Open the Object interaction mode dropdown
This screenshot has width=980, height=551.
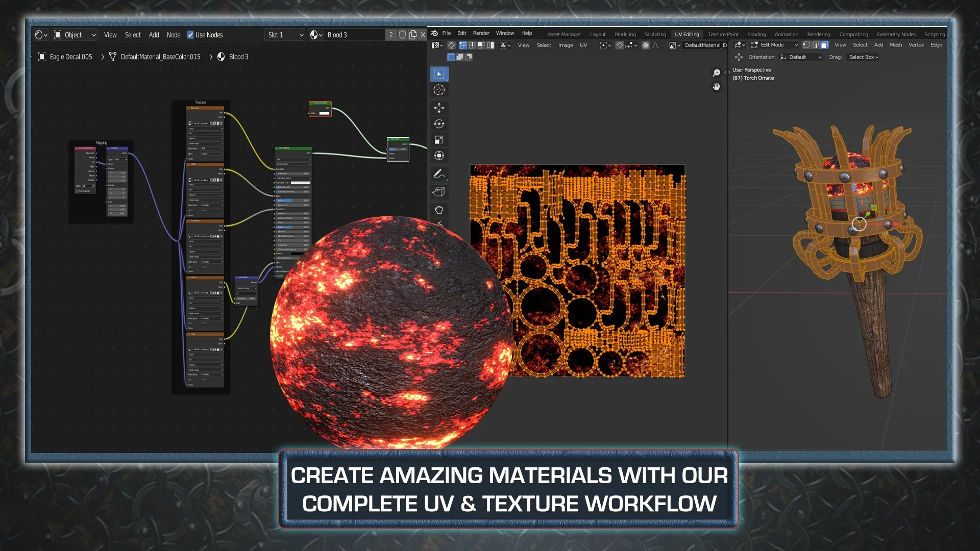[x=75, y=35]
